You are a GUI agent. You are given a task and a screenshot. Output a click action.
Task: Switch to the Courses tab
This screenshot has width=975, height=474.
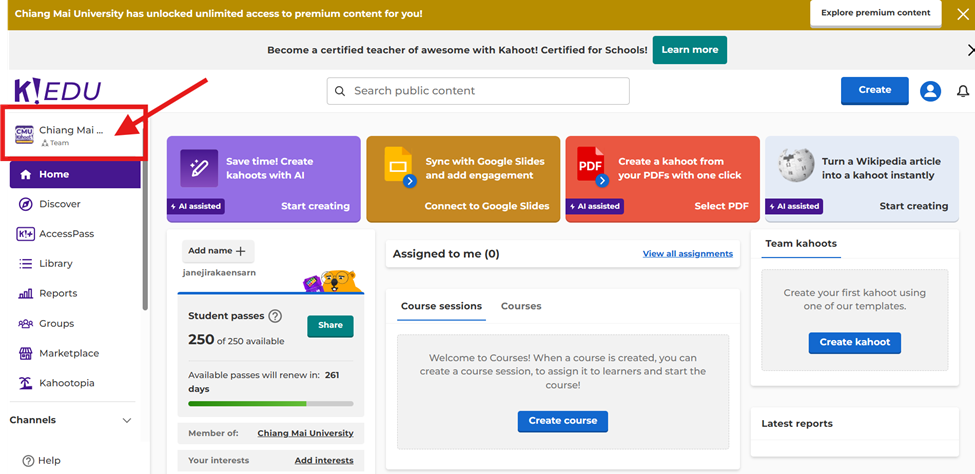[521, 306]
